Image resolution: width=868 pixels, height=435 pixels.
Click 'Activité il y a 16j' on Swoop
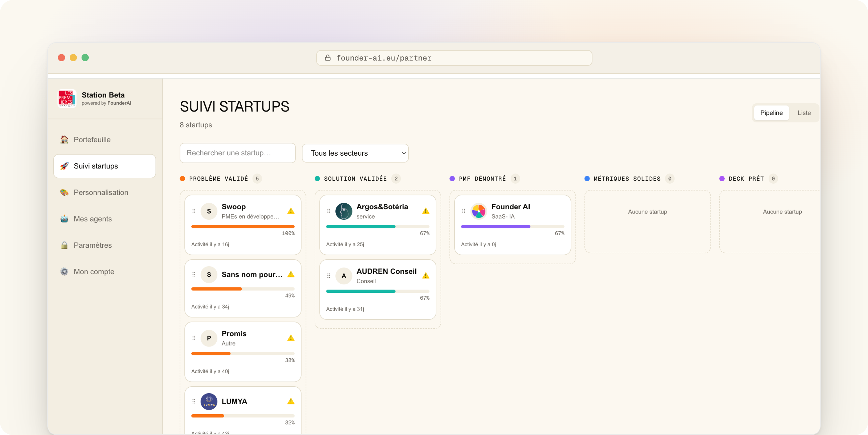point(210,244)
